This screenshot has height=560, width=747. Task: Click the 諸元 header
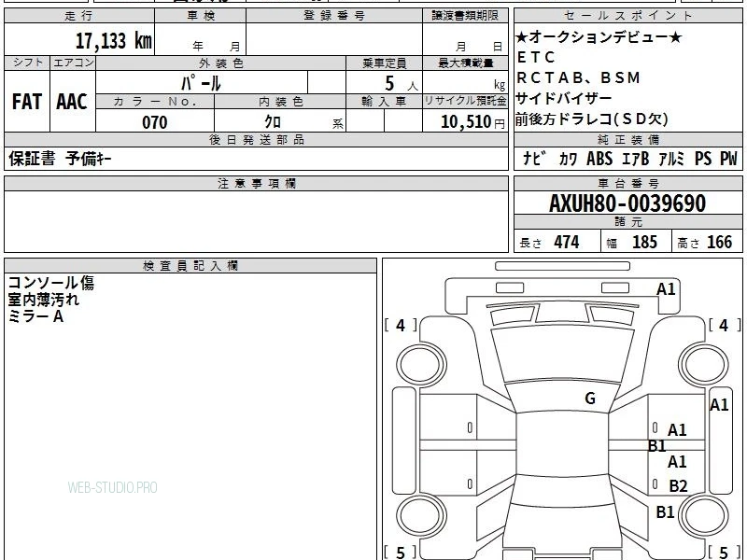coord(627,222)
